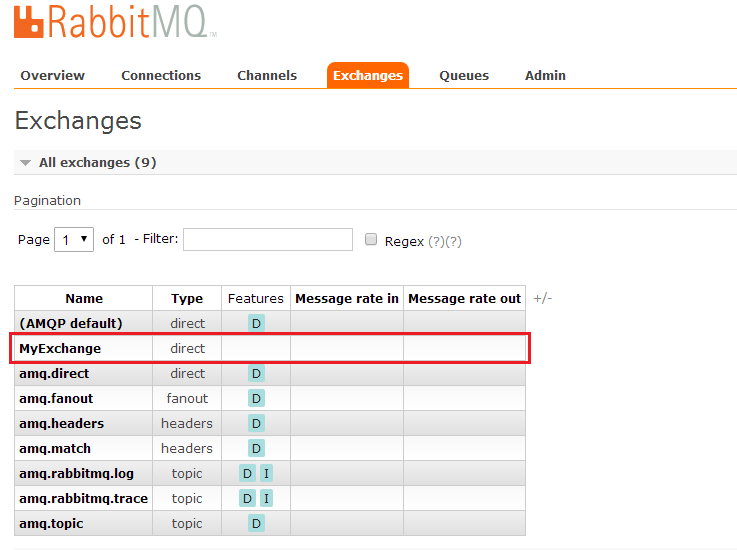Sort by Message rate out header
The height and width of the screenshot is (550, 737).
pyautogui.click(x=464, y=299)
